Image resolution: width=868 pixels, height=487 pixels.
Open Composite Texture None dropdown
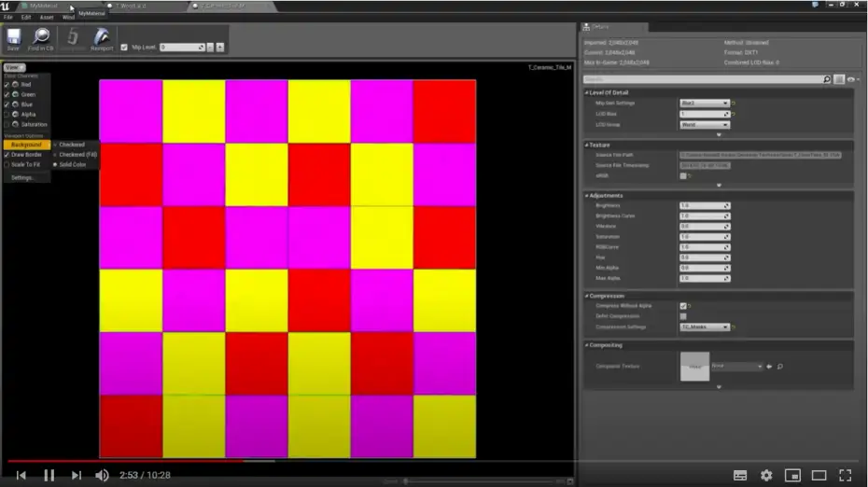[x=736, y=367]
